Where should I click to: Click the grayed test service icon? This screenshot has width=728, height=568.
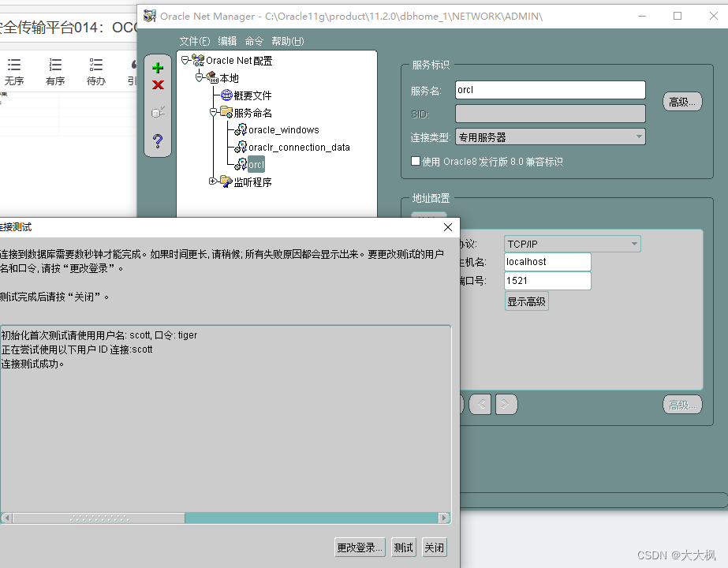click(x=158, y=112)
